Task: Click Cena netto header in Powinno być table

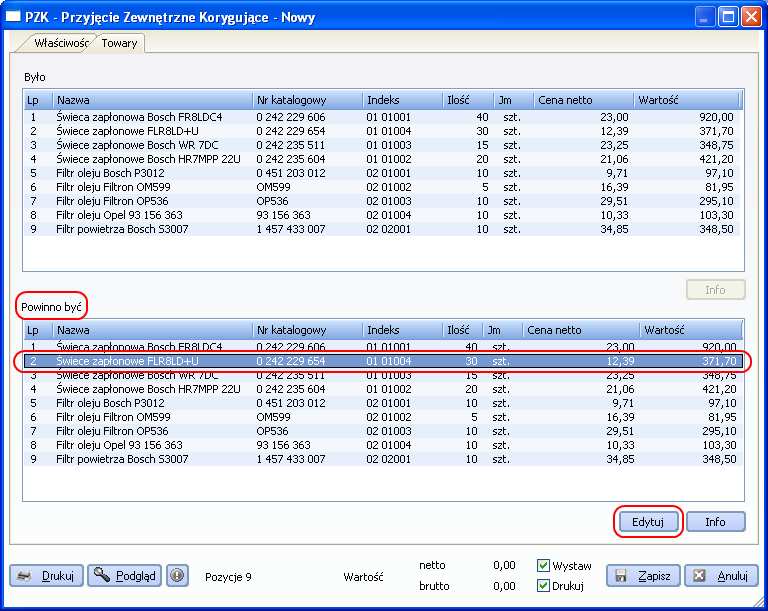Action: click(x=581, y=330)
